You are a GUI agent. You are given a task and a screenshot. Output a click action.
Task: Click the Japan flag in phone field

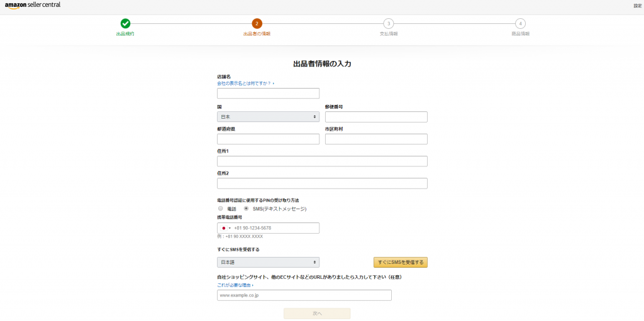[x=223, y=228]
